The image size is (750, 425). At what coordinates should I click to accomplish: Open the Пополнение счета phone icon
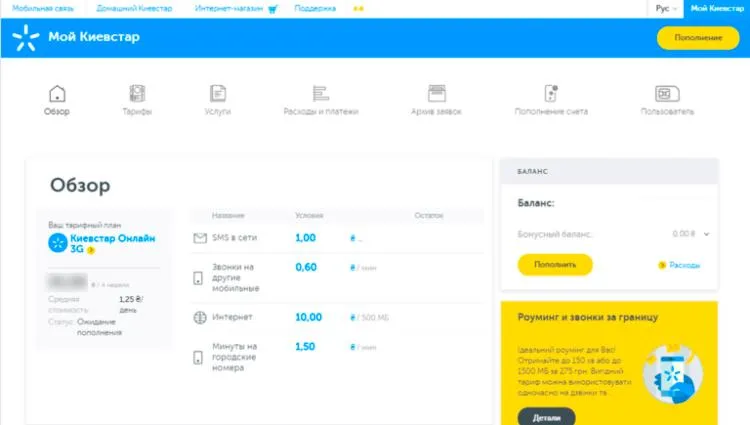[551, 93]
